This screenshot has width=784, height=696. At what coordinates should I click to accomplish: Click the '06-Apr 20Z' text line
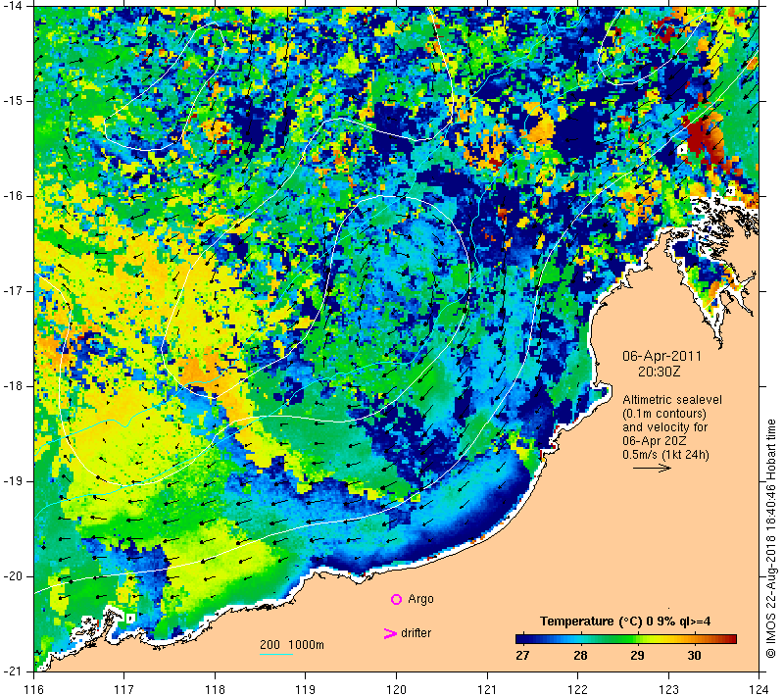point(654,441)
